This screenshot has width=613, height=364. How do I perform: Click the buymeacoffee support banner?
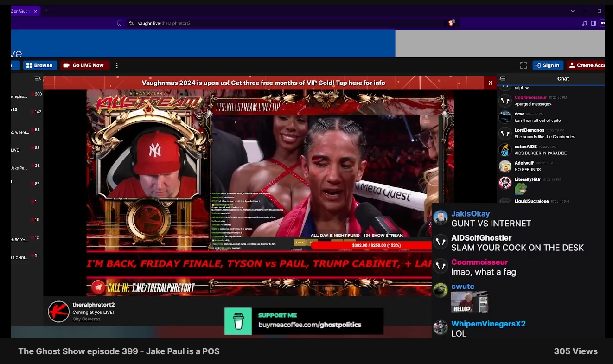click(304, 321)
